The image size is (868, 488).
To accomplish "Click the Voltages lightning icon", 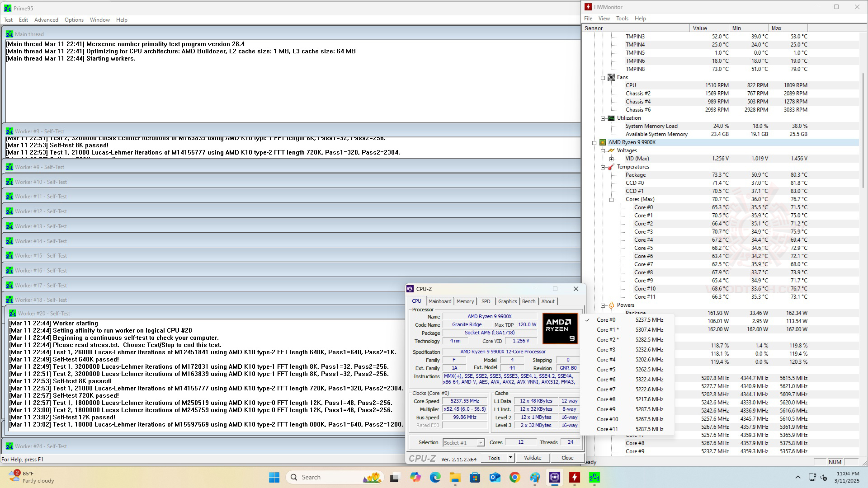I will (x=611, y=150).
